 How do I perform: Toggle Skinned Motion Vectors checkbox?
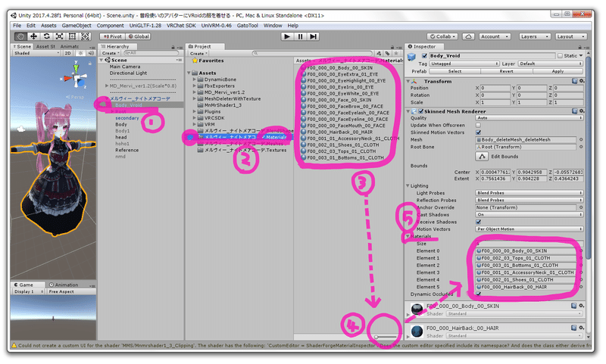pos(478,132)
